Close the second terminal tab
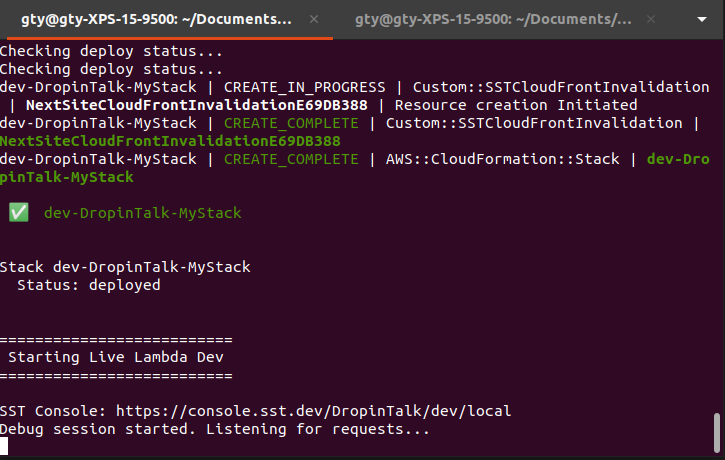The image size is (725, 460). point(651,19)
